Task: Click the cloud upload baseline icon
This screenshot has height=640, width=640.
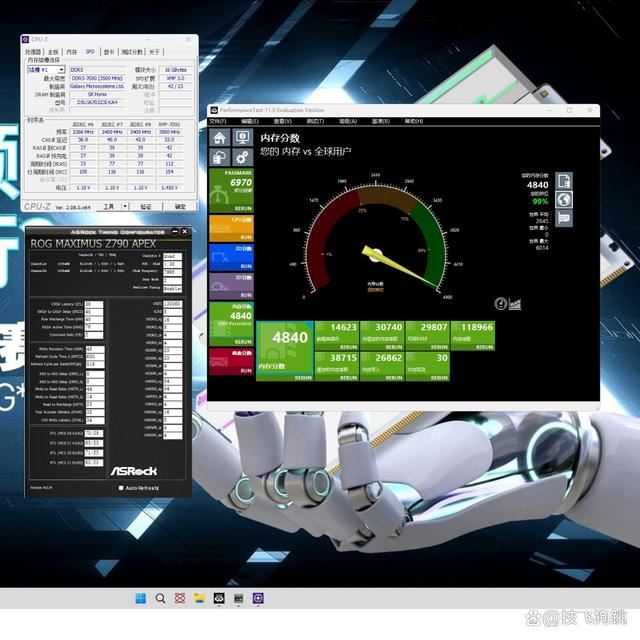Action: point(220,157)
